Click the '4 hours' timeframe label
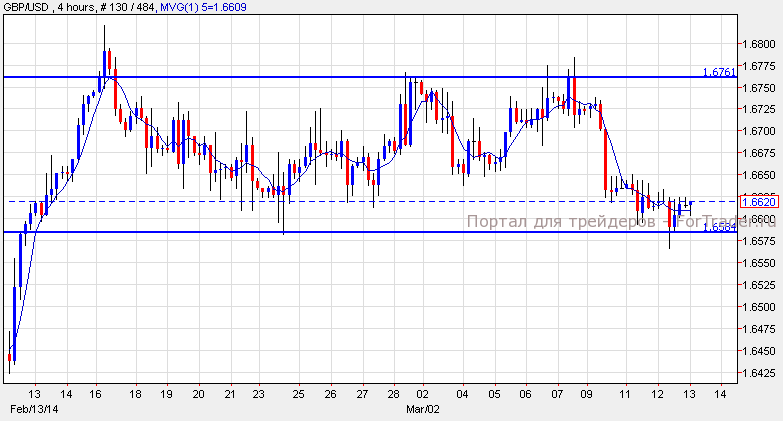This screenshot has width=783, height=421. [75, 7]
